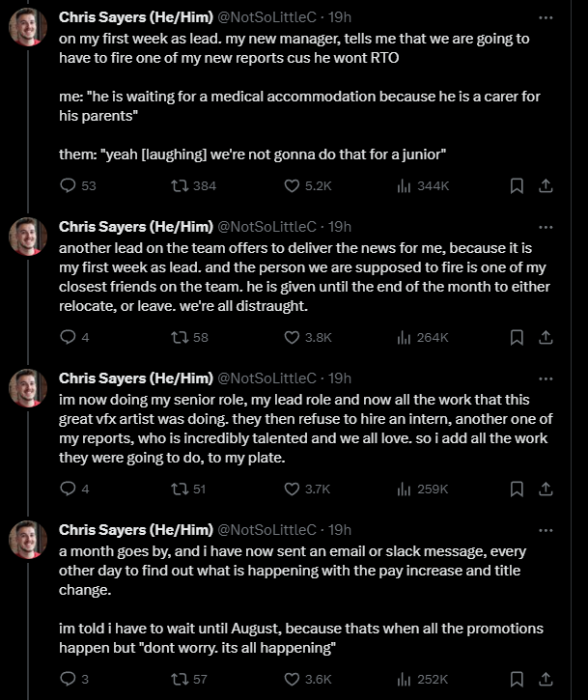
Task: Reply to the tweet with 259K views
Action: [x=74, y=489]
